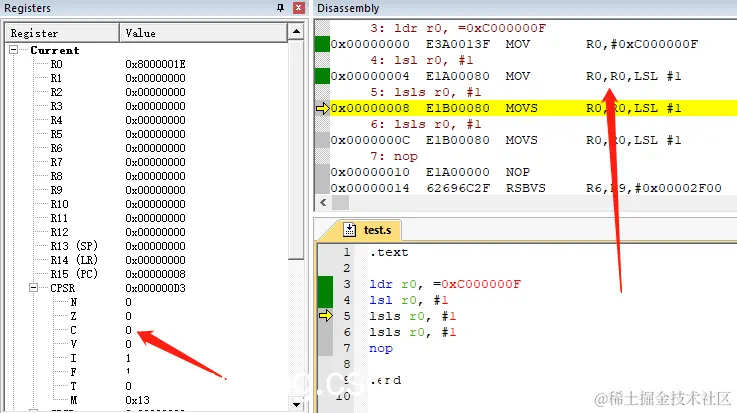Click source line 5 lsls r0, #1
Image resolution: width=737 pixels, height=413 pixels.
point(413,316)
